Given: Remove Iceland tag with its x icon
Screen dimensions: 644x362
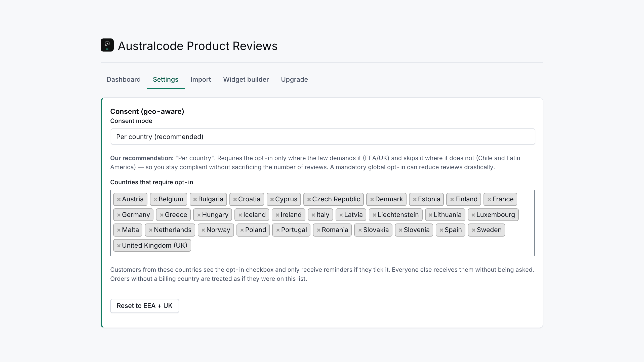Looking at the screenshot, I should coord(240,215).
